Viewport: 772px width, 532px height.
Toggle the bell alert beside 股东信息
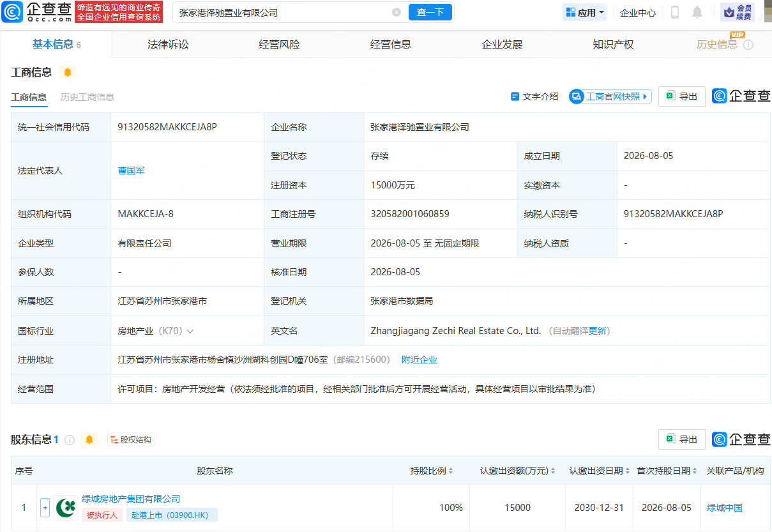coord(89,439)
